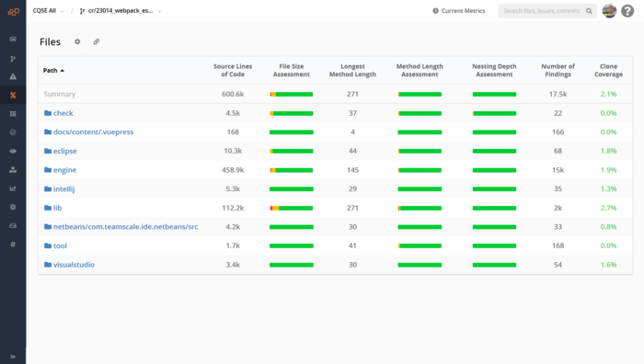The image size is (644, 364).
Task: Sort by Nesting Depth Assessment header
Action: (x=494, y=70)
